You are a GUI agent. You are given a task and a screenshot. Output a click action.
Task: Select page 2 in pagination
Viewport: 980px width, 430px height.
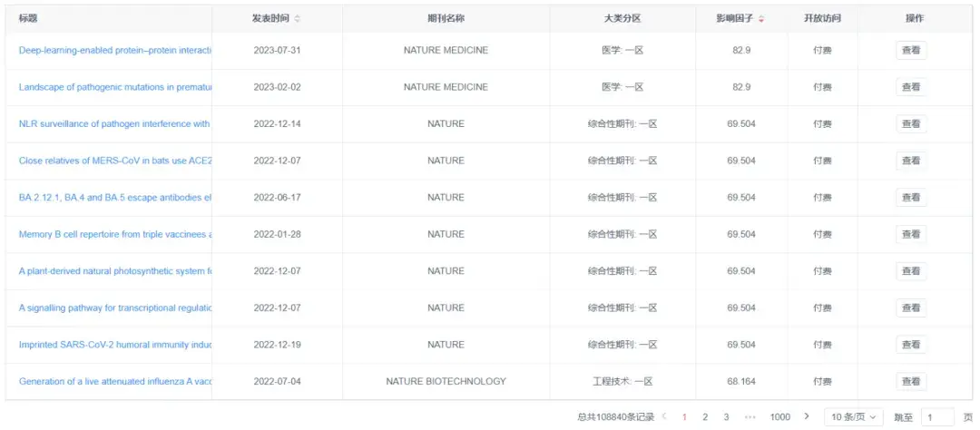(x=705, y=416)
